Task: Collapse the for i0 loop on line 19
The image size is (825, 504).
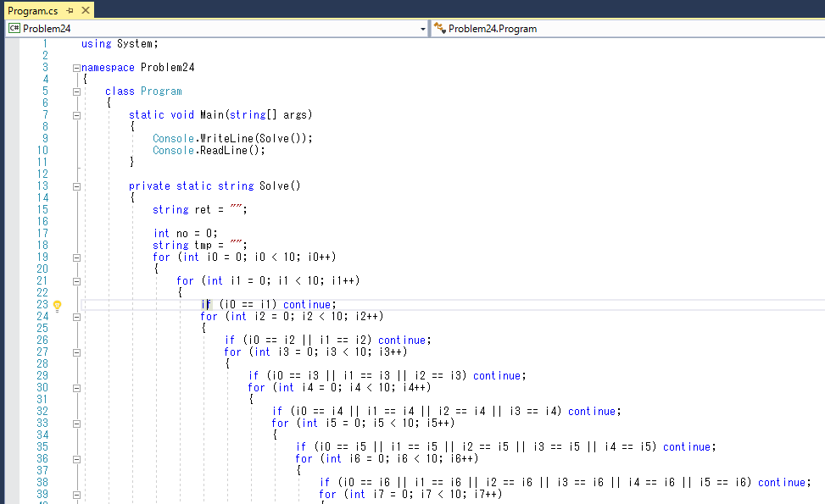Action: coord(76,258)
